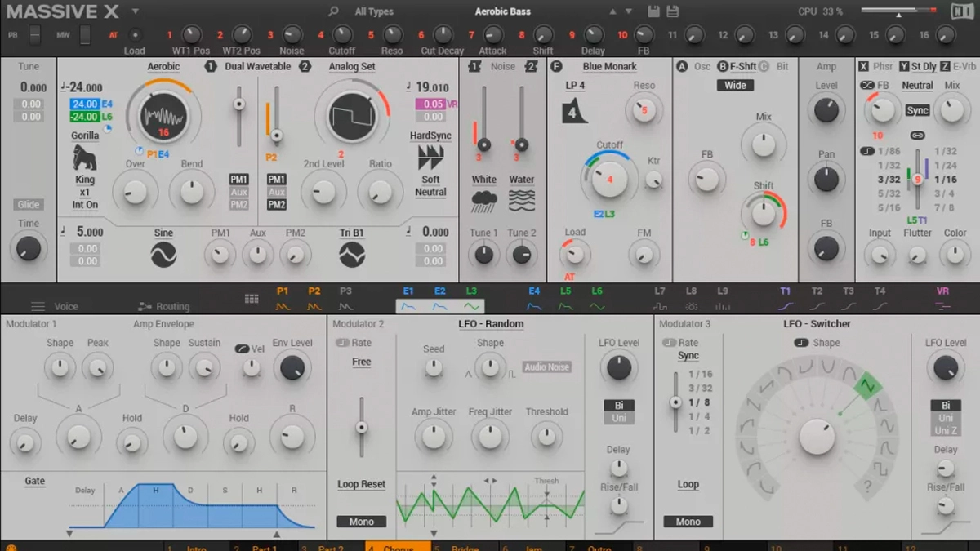
Task: Select the L7 modulator slot
Action: [660, 299]
